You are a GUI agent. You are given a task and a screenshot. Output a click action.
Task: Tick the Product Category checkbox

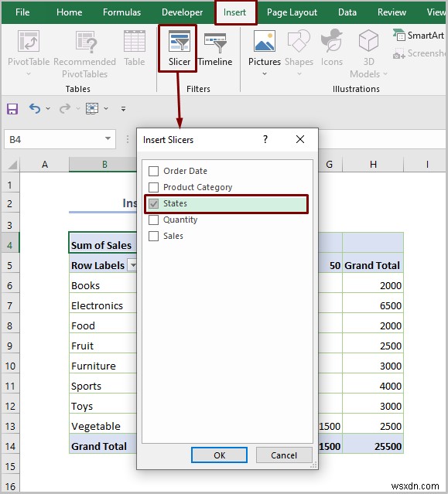(x=153, y=187)
